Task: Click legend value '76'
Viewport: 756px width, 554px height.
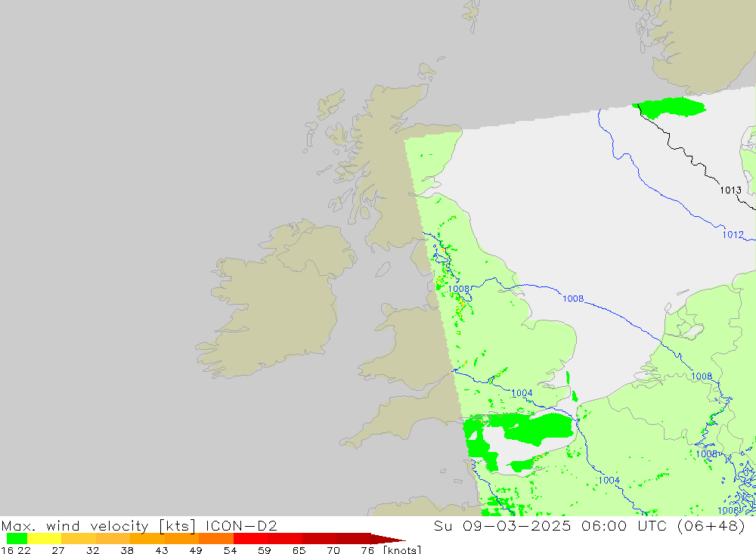Action: [x=367, y=550]
